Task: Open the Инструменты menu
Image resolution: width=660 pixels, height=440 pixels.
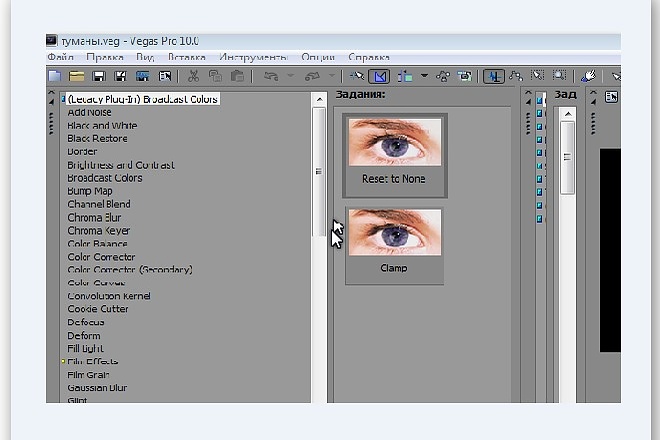Action: [x=253, y=57]
